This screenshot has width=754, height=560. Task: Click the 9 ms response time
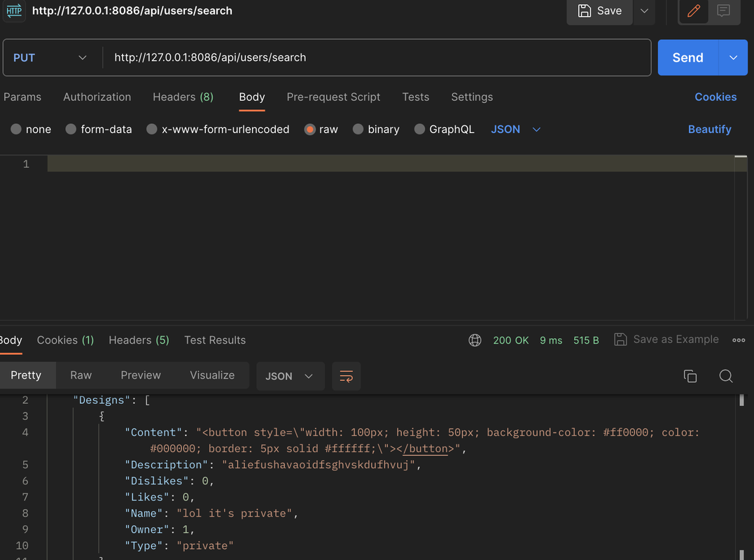[550, 340]
